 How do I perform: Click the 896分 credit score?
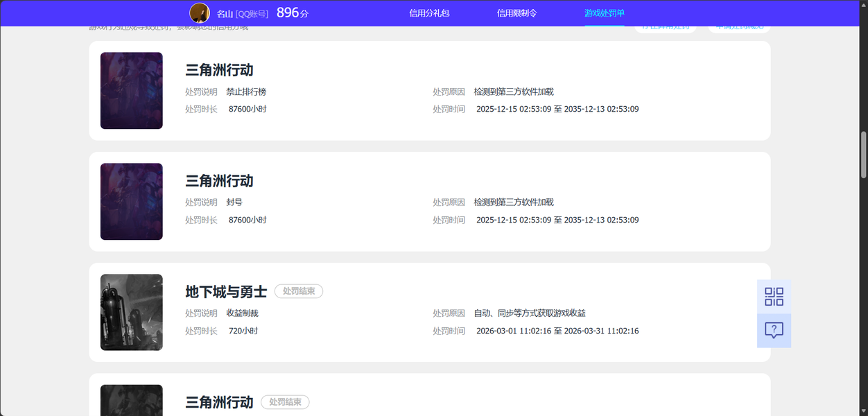click(292, 12)
